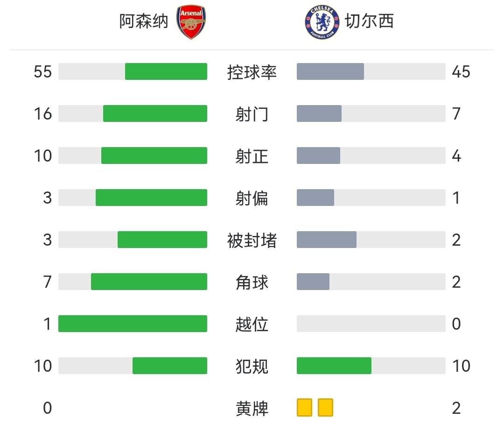The width and height of the screenshot is (504, 425).
Task: Click Chelsea's gray 射偏 bar
Action: pos(315,198)
